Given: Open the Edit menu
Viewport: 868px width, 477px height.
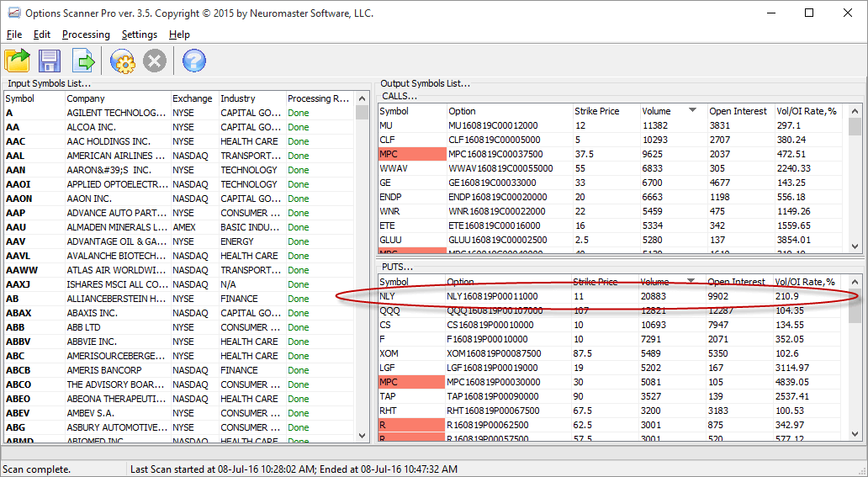Looking at the screenshot, I should point(42,34).
